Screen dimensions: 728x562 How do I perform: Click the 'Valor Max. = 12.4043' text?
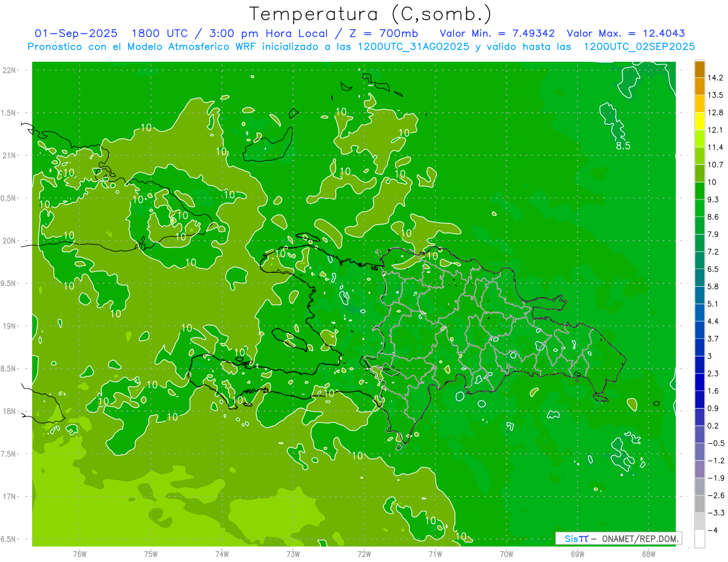(626, 33)
